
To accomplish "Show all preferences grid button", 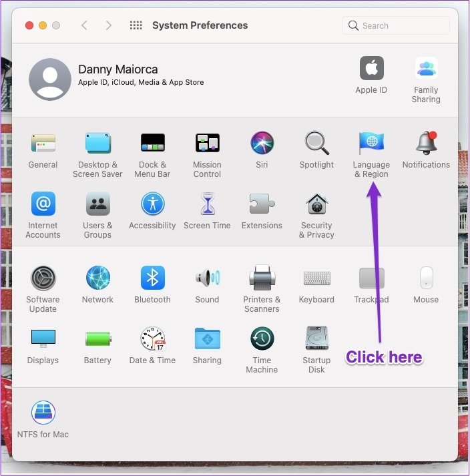I will coord(136,25).
